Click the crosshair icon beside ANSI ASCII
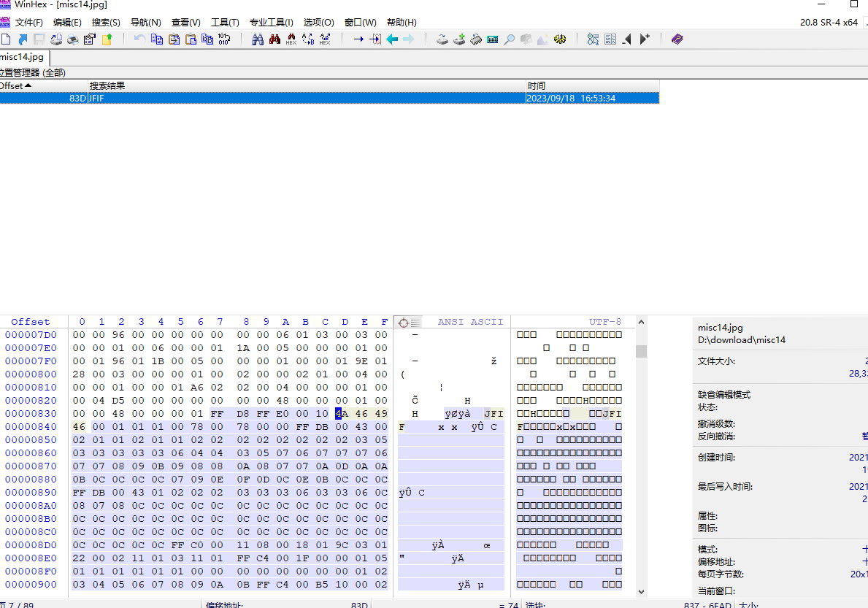This screenshot has height=608, width=868. pos(404,323)
